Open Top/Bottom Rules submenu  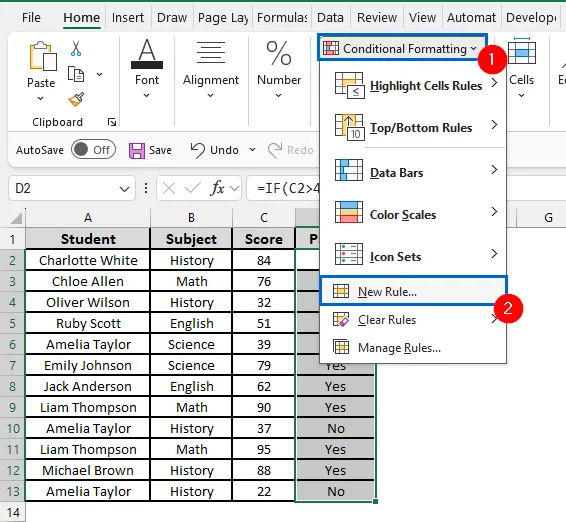pos(413,127)
